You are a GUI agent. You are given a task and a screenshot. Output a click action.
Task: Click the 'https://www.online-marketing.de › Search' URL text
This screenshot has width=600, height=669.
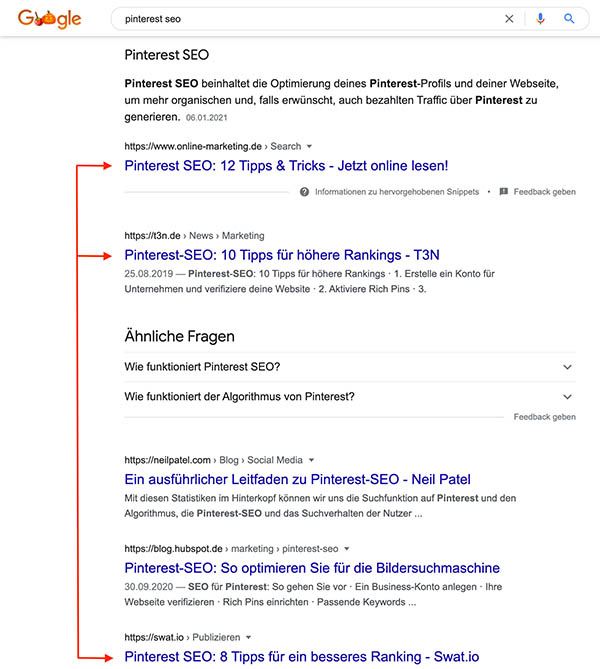[213, 146]
